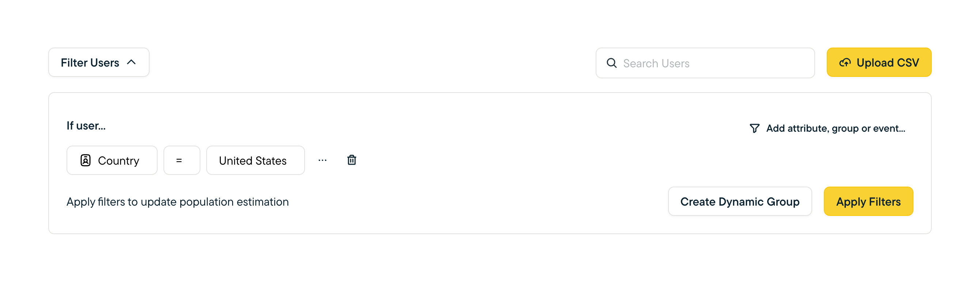Click the search magnifier icon
This screenshot has width=980, height=281.
point(612,63)
